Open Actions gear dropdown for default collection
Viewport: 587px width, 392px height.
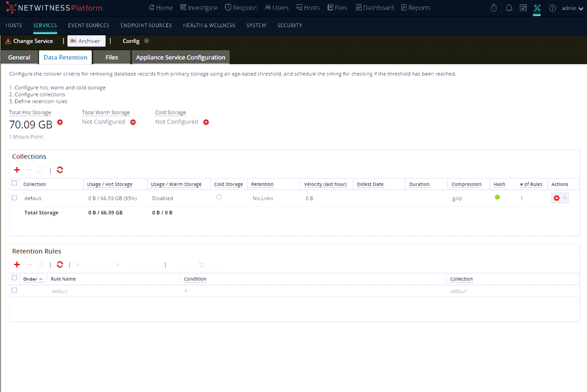point(559,198)
